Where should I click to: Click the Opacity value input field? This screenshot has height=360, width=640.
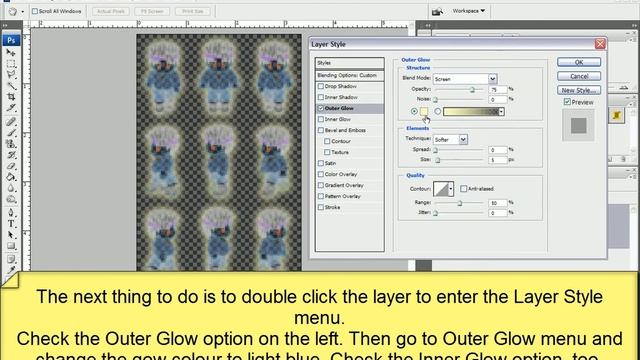(x=498, y=89)
